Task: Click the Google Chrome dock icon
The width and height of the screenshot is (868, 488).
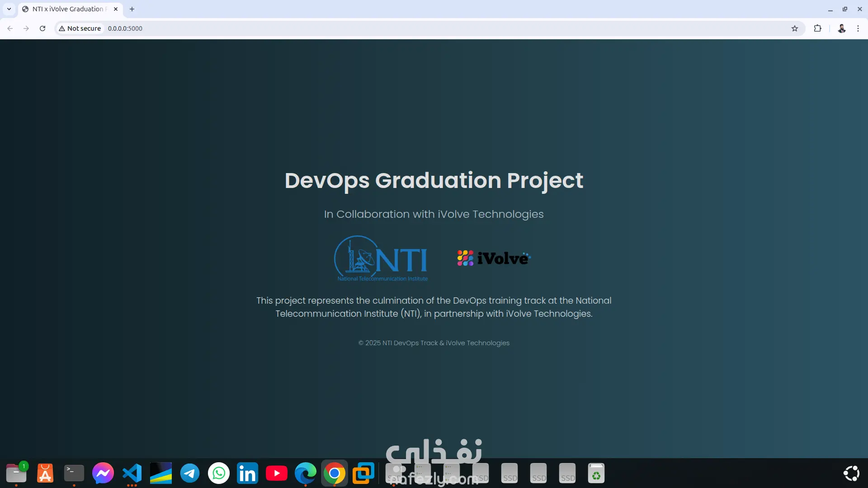Action: click(335, 473)
